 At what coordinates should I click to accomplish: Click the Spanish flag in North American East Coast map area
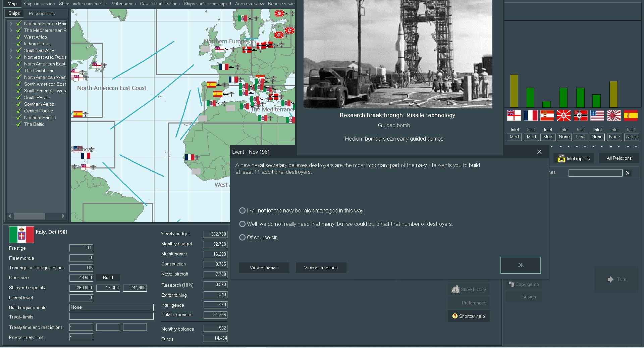pyautogui.click(x=78, y=114)
